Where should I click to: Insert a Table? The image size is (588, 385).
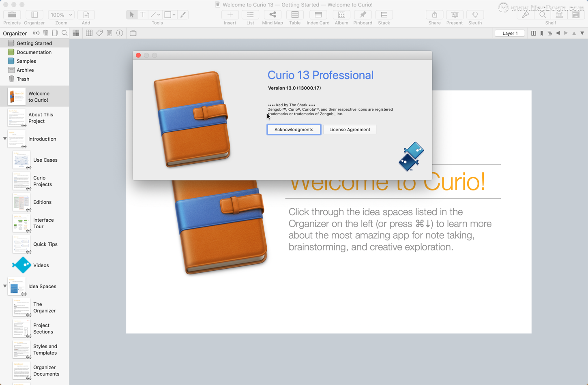pos(295,15)
